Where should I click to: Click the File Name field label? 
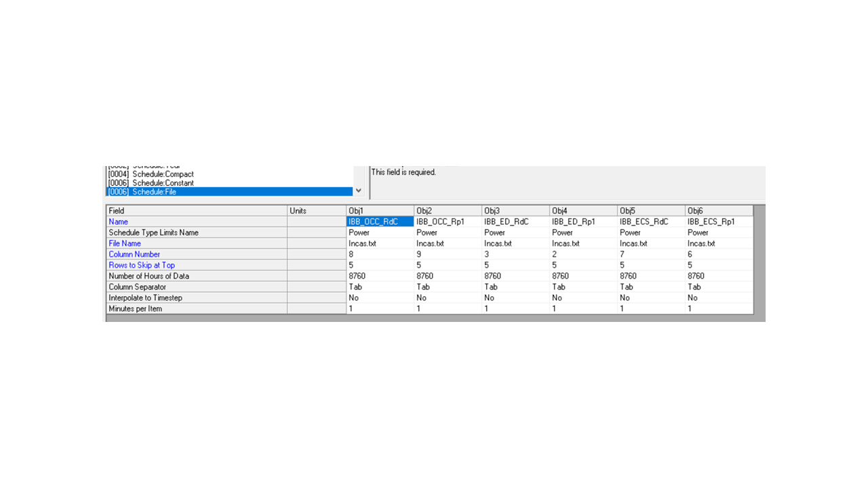coord(197,243)
